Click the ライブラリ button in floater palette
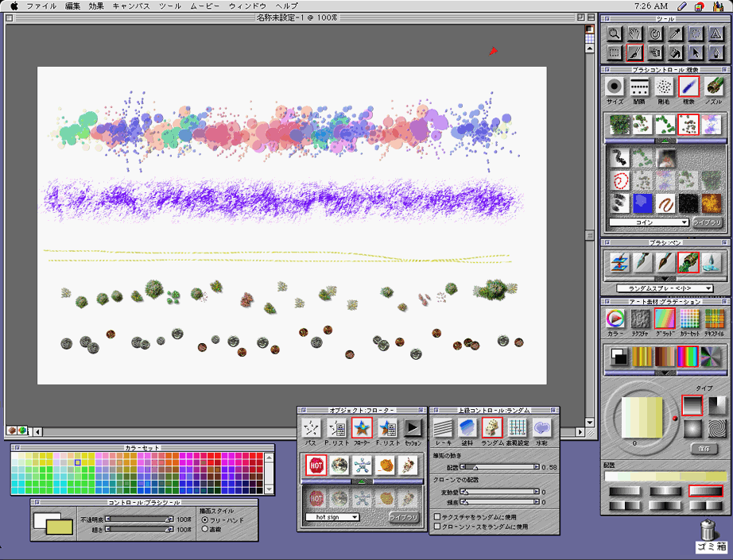733x560 pixels. tap(403, 517)
